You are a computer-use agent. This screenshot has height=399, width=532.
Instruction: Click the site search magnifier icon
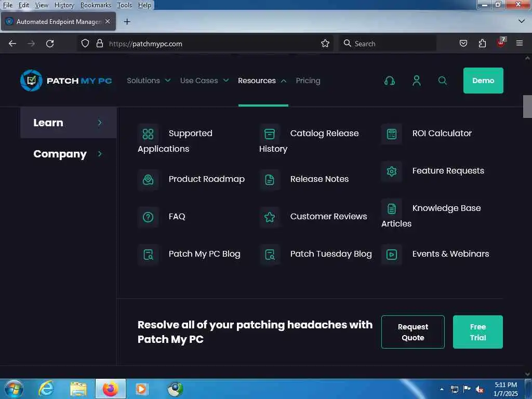click(x=443, y=81)
